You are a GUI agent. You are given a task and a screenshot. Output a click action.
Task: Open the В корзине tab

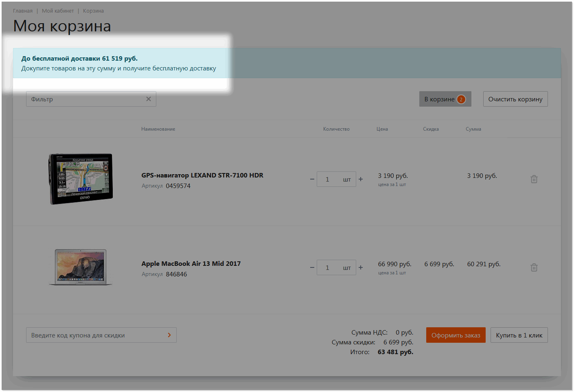445,99
